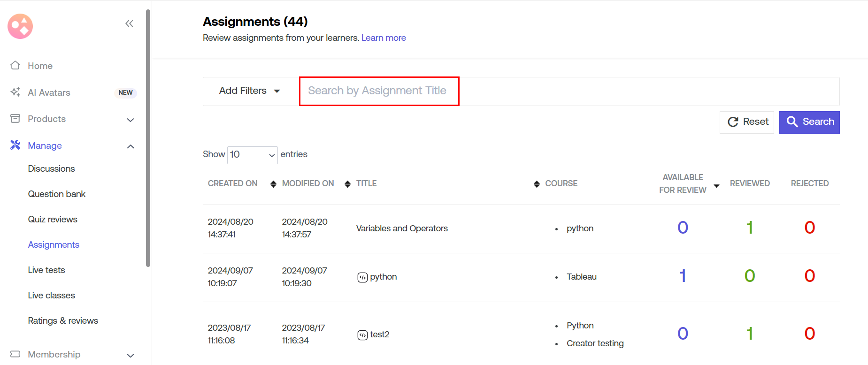The image size is (868, 365).
Task: Click the Membership icon in the sidebar
Action: 15,354
